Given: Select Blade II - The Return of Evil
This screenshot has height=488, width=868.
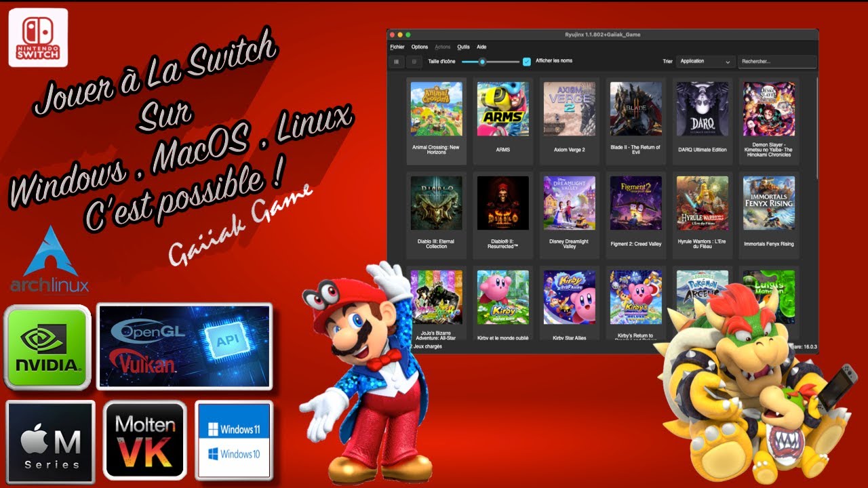Looking at the screenshot, I should 635,108.
